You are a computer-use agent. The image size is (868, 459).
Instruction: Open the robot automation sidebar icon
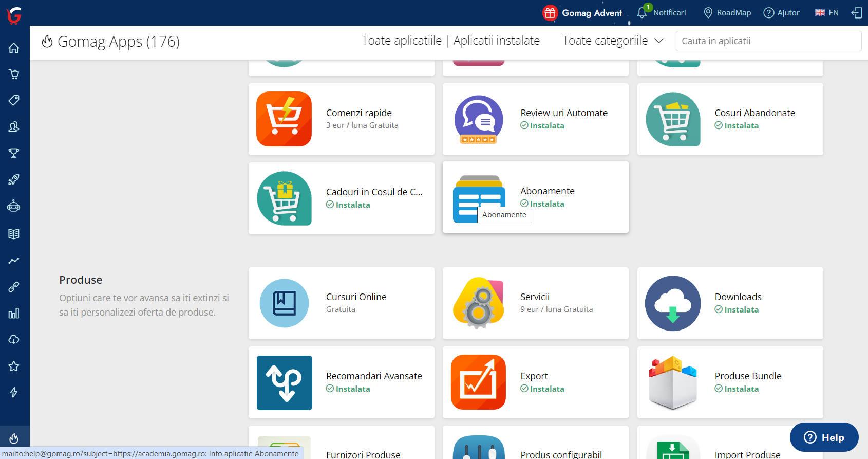pyautogui.click(x=14, y=207)
